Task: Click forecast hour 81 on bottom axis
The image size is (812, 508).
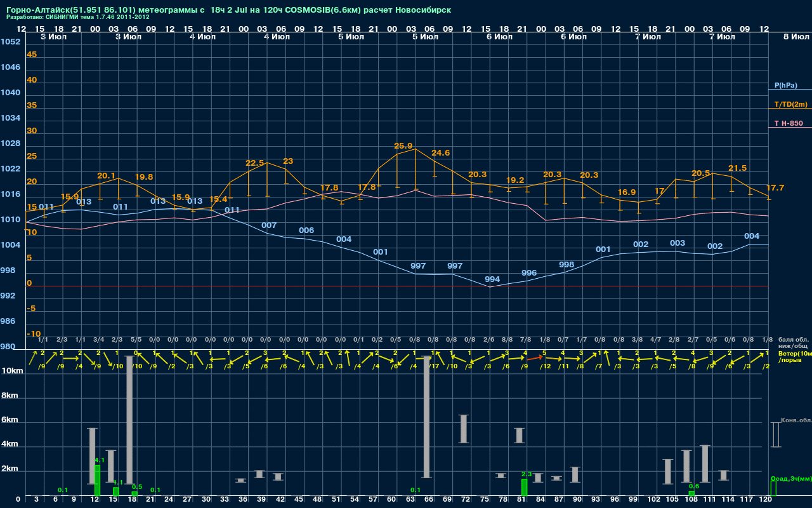Action: [x=521, y=500]
